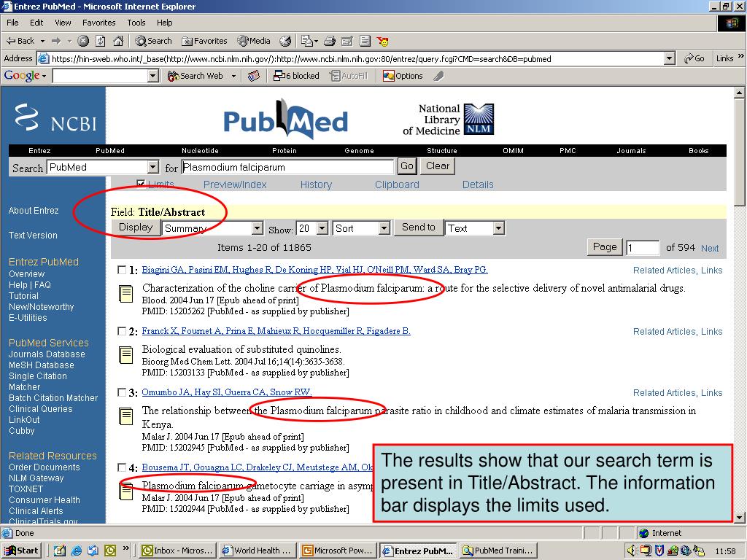Click the Google Search Web button

click(x=196, y=76)
